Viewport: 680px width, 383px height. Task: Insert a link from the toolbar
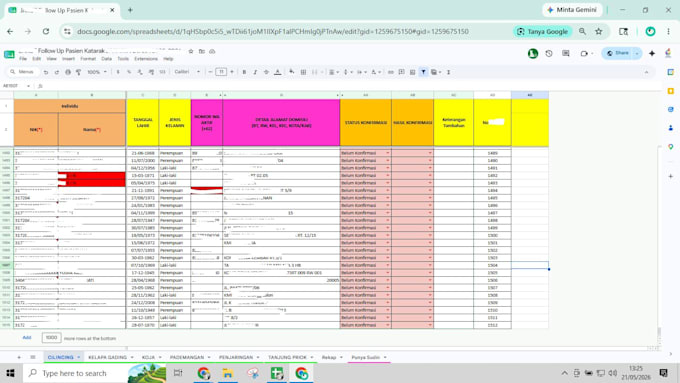(391, 72)
